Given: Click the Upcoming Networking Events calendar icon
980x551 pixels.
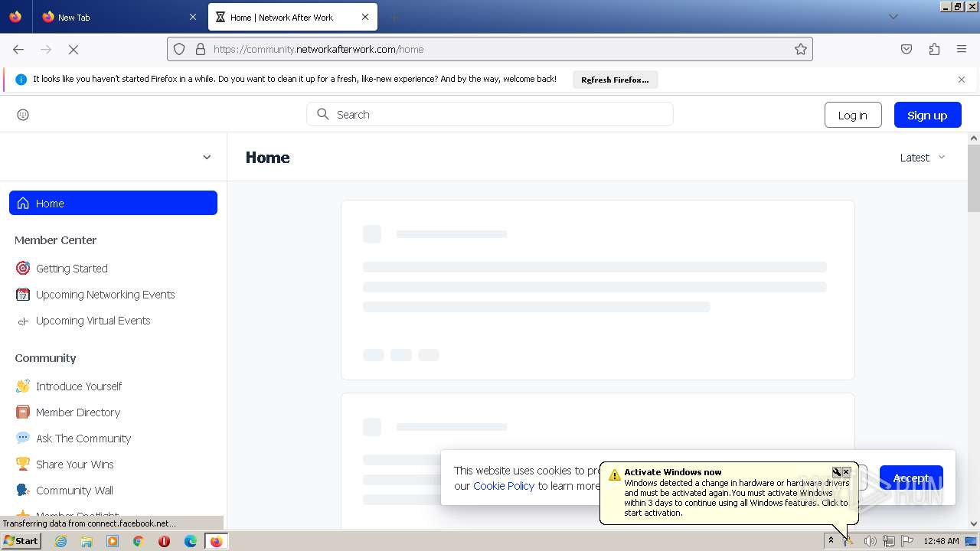Looking at the screenshot, I should click(23, 295).
